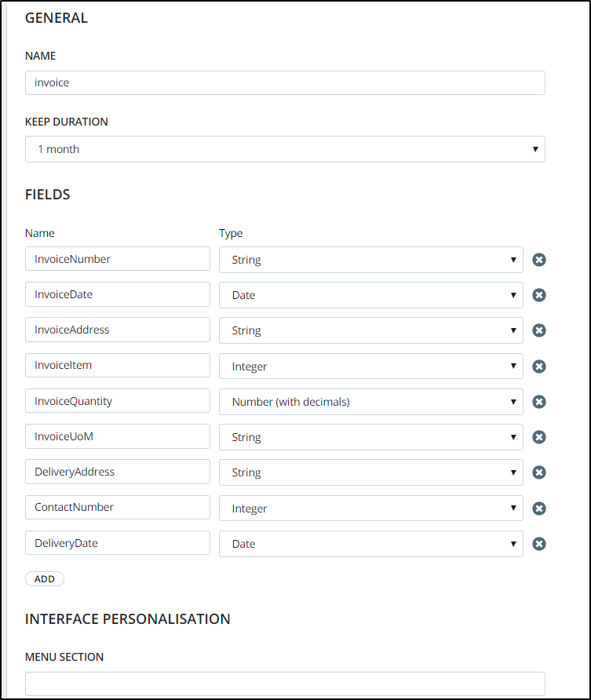Expand DeliveryDate type selector

tap(370, 544)
